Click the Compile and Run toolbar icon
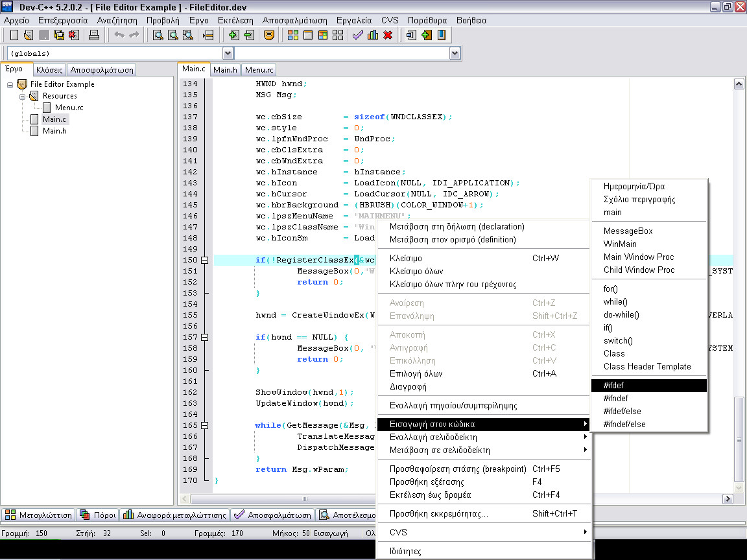The width and height of the screenshot is (747, 560). [x=323, y=35]
